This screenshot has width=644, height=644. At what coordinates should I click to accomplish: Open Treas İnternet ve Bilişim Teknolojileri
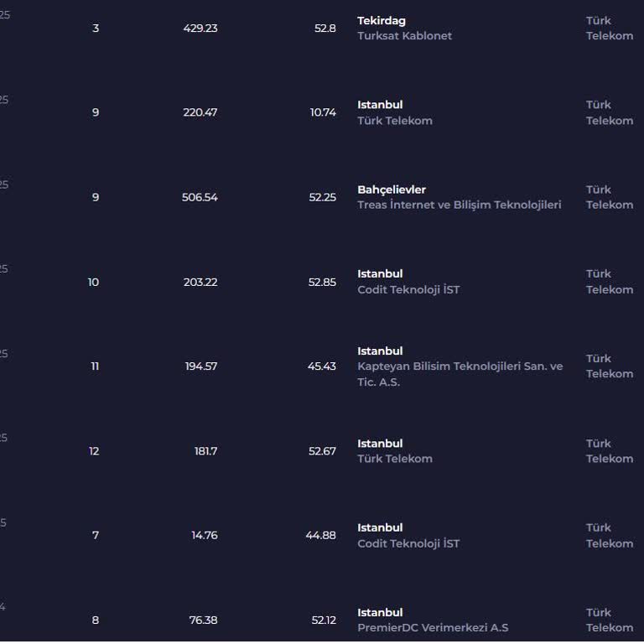click(459, 205)
